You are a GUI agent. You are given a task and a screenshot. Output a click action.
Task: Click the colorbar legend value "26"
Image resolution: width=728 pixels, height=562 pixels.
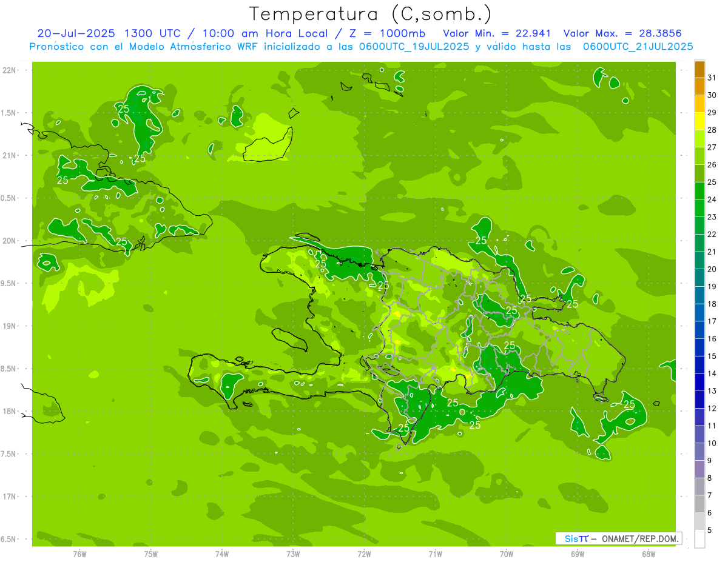[x=712, y=165]
